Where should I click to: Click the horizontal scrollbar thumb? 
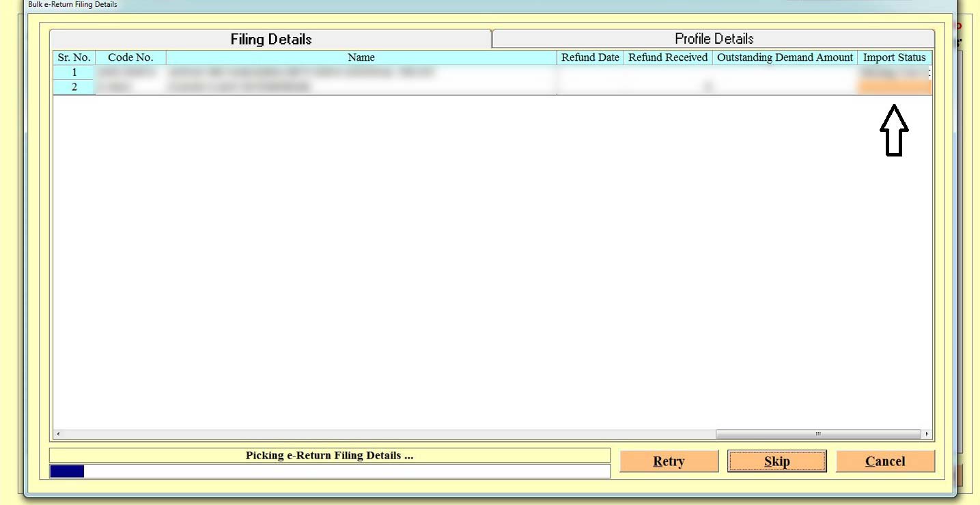(817, 434)
